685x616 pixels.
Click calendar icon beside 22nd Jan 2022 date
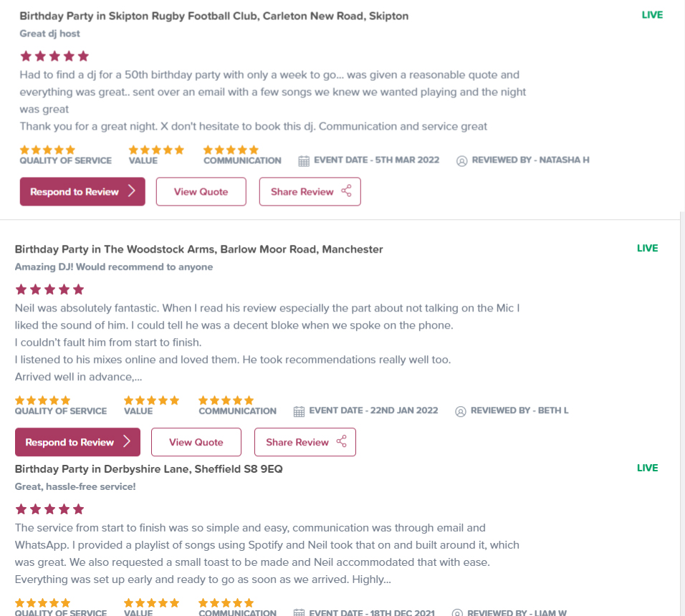click(299, 412)
